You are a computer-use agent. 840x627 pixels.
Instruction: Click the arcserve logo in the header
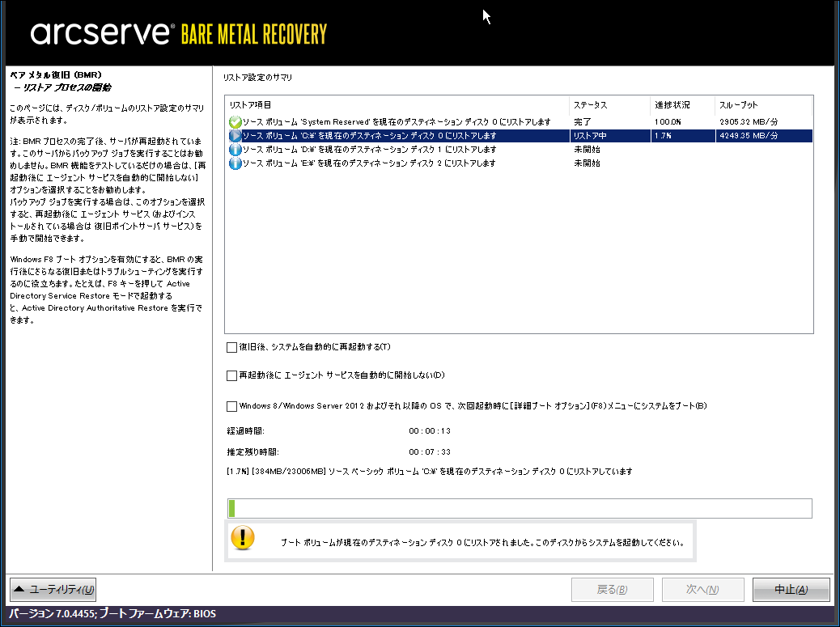102,33
